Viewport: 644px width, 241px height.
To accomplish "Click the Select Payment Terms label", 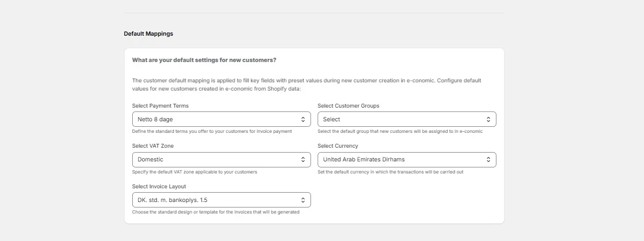I will (160, 106).
